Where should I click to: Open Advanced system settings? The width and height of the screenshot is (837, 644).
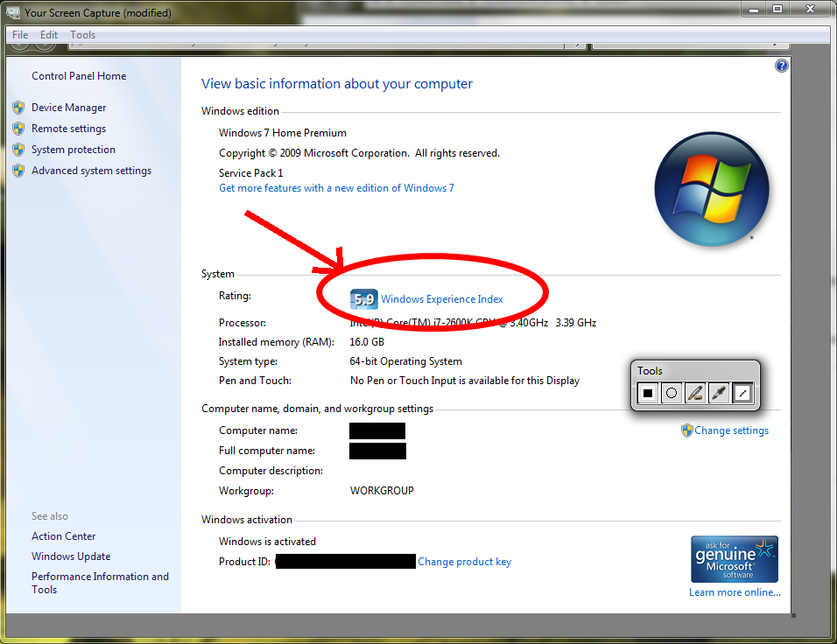click(91, 171)
